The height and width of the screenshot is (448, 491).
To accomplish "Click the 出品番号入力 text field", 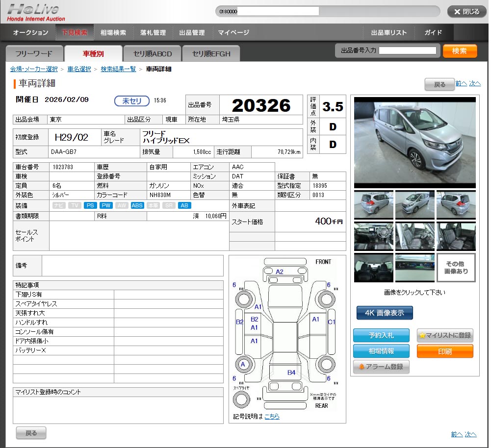I will [x=407, y=50].
